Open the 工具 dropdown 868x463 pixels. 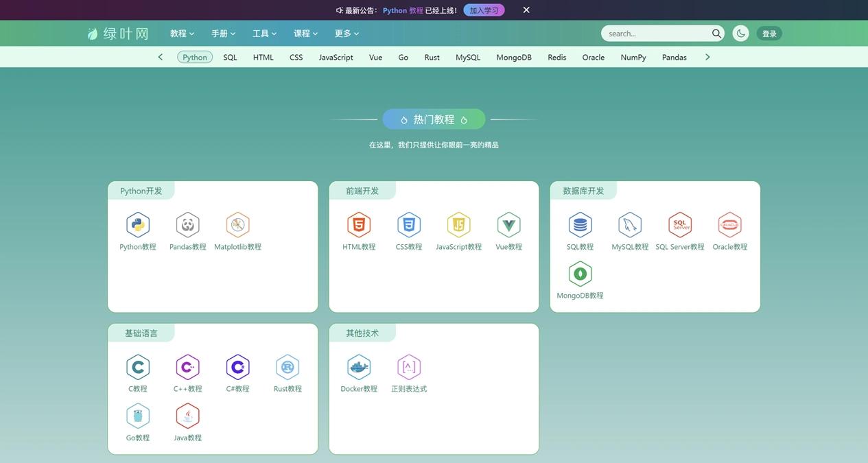tap(264, 33)
